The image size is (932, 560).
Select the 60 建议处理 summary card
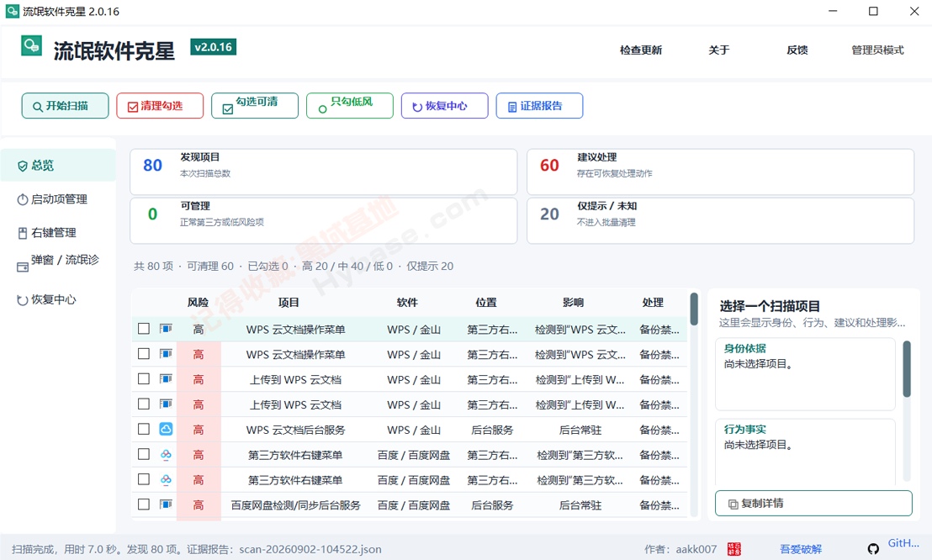point(720,172)
